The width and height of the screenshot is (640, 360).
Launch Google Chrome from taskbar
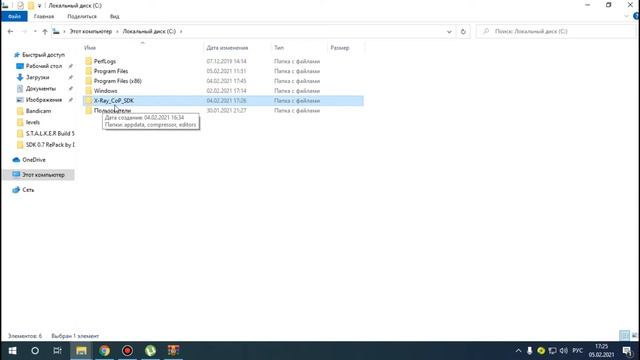pos(104,351)
